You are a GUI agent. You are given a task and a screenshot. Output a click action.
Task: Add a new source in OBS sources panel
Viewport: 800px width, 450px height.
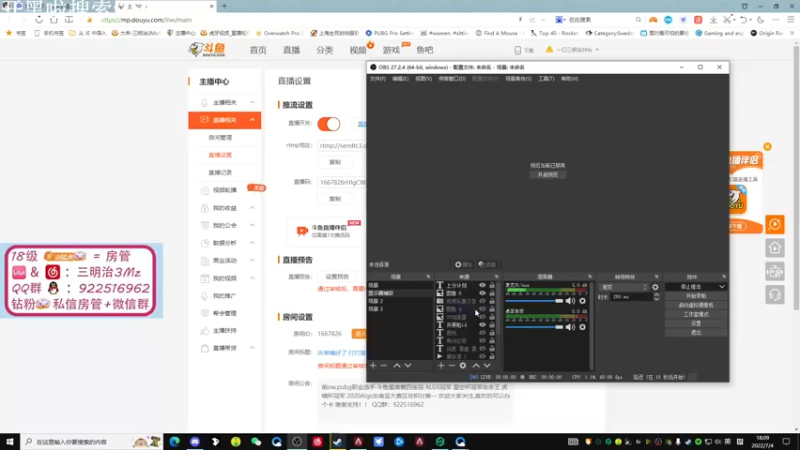pyautogui.click(x=441, y=365)
